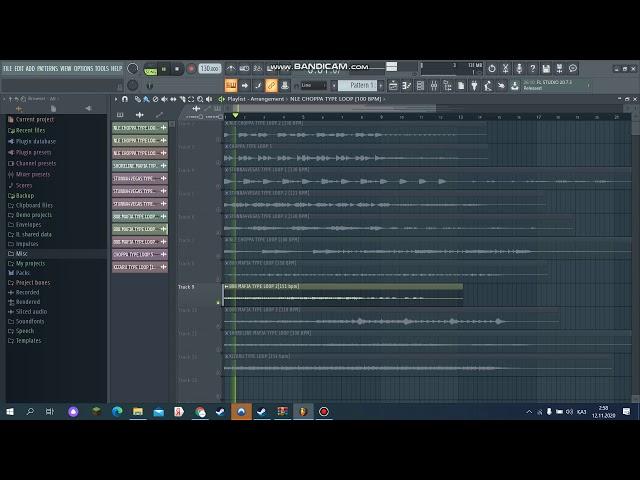
Task: Open the Piano roll view icon
Action: point(407,85)
